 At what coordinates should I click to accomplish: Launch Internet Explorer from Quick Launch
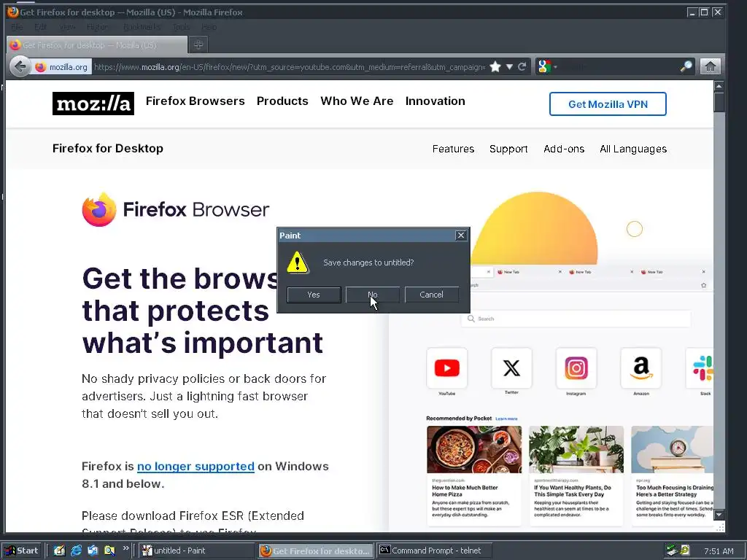pyautogui.click(x=76, y=551)
